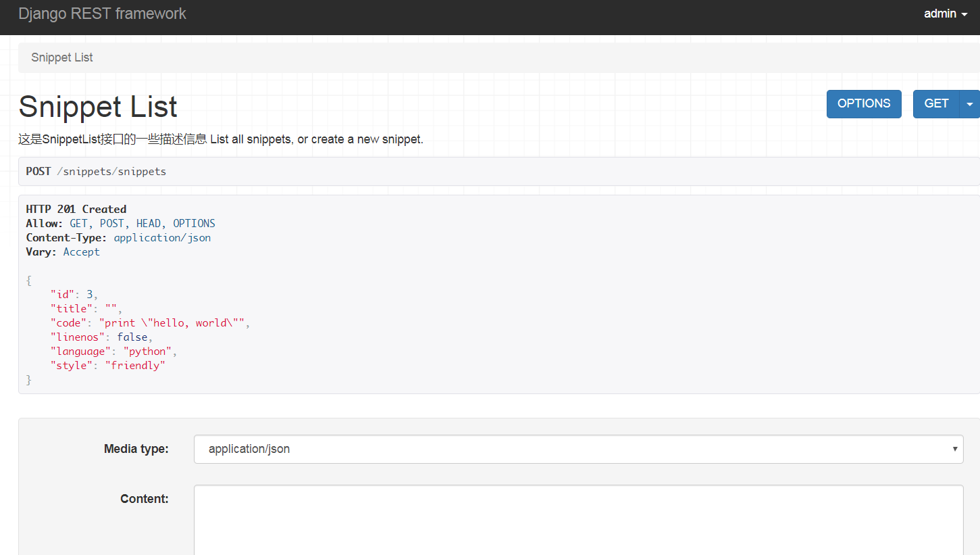This screenshot has width=980, height=555.
Task: Click the POST /snippets/snippets request line
Action: tap(96, 172)
